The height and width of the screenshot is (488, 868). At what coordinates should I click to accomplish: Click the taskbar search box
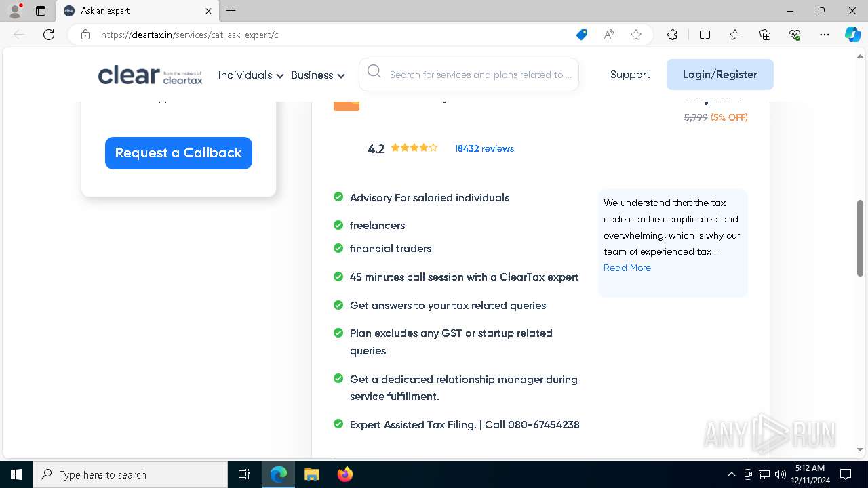click(130, 474)
